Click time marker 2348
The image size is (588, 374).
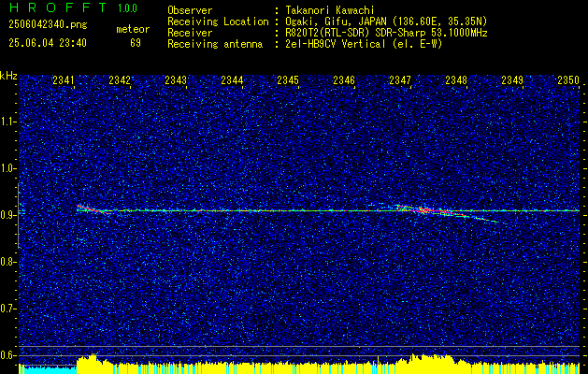click(x=456, y=79)
